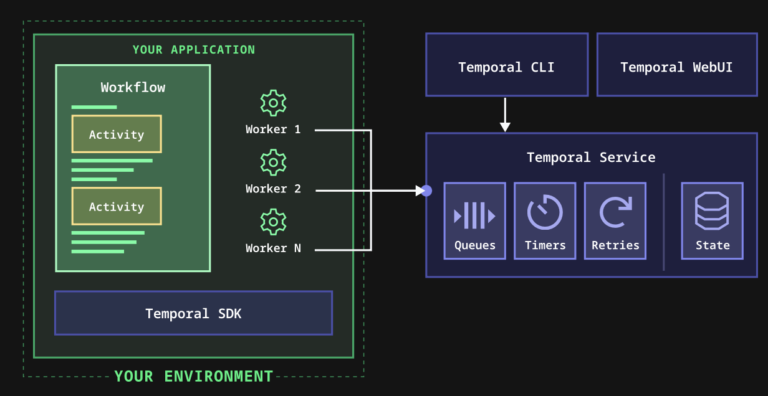Viewport: 768px width, 396px height.
Task: Click the YOUR APPLICATION label
Action: click(193, 50)
